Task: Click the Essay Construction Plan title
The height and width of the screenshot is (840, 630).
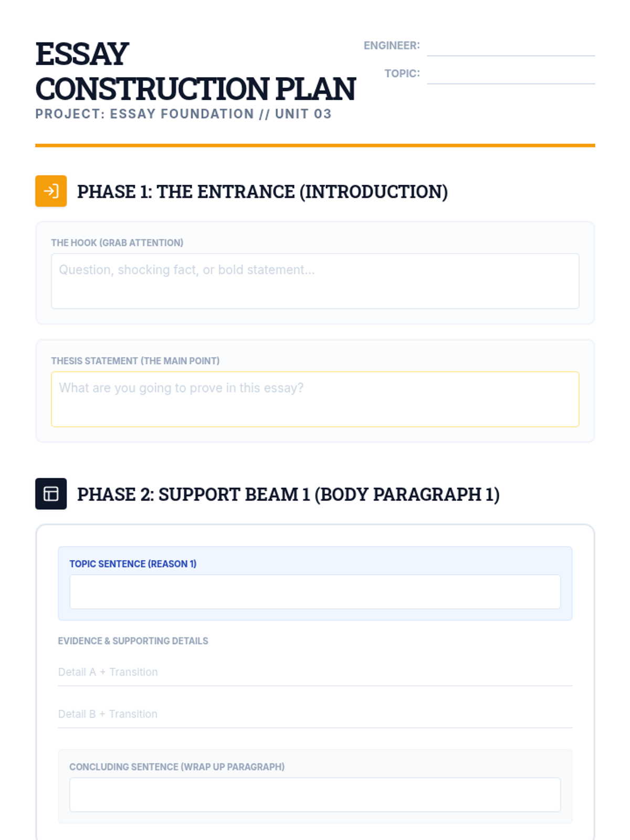Action: click(195, 71)
